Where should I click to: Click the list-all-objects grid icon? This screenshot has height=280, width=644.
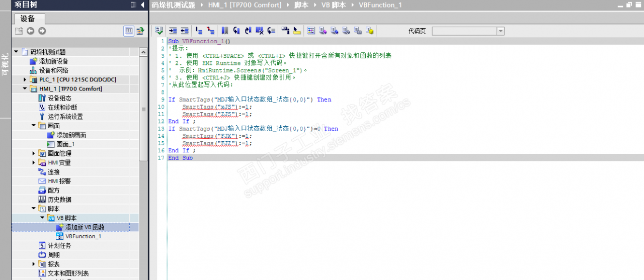coord(311,31)
